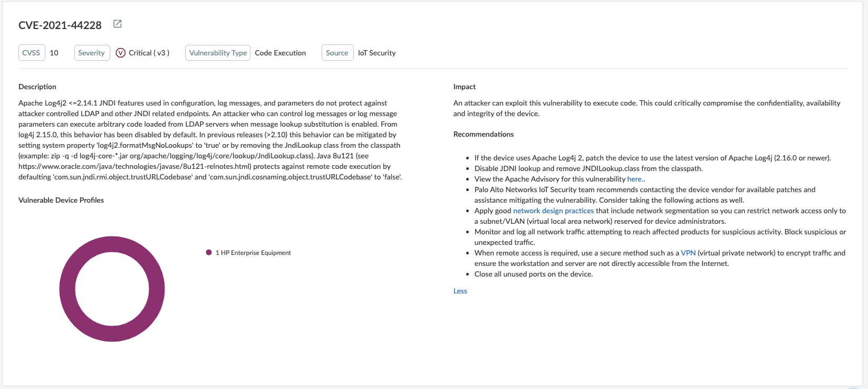
Task: Open the Apache Advisory 'here' link
Action: (634, 179)
